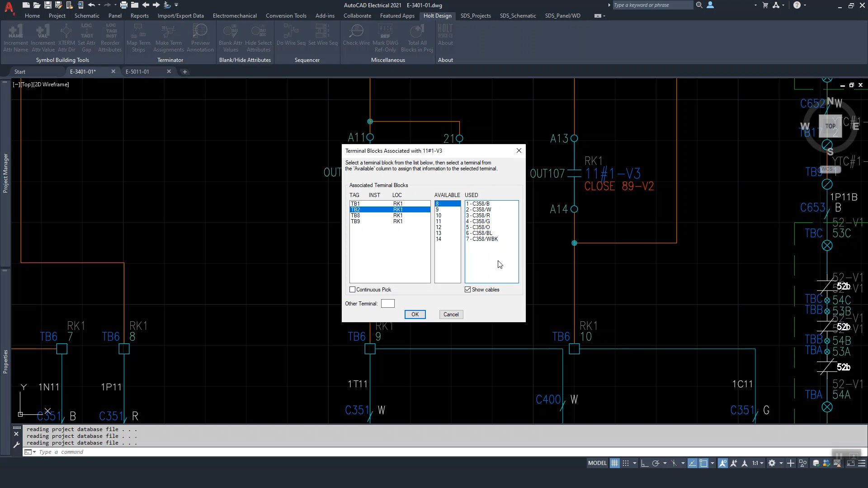Image resolution: width=868 pixels, height=488 pixels.
Task: Toggle grid display in status bar
Action: pos(614,463)
